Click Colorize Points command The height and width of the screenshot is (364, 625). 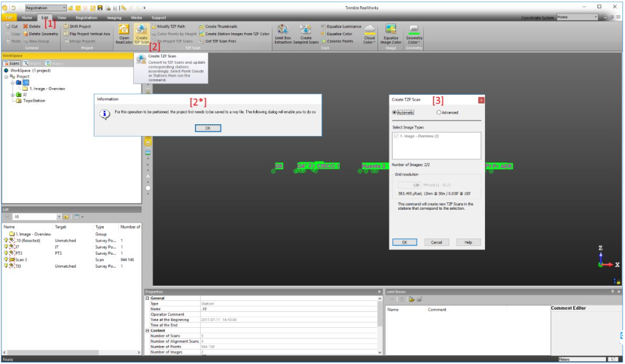click(x=337, y=41)
